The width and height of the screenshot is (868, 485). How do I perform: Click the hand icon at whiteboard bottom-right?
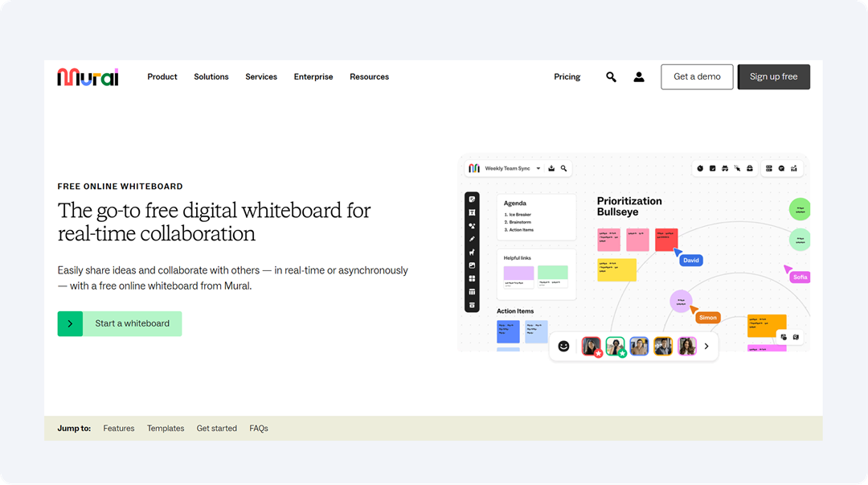(x=784, y=337)
